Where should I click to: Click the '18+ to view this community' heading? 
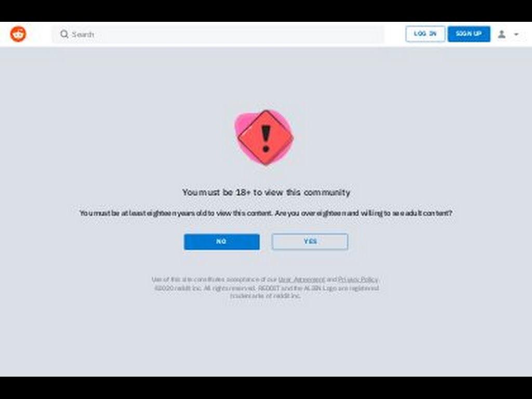pos(266,192)
